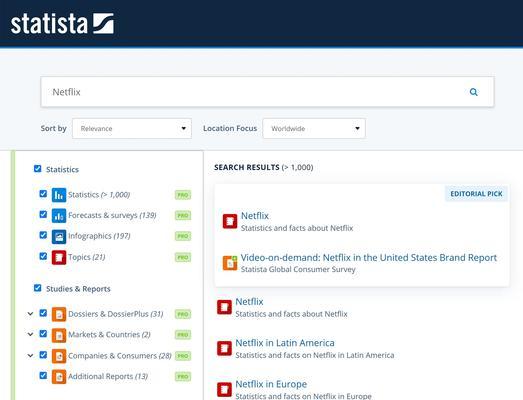Open Netflix in Latin America link
The width and height of the screenshot is (523, 400).
pos(285,343)
